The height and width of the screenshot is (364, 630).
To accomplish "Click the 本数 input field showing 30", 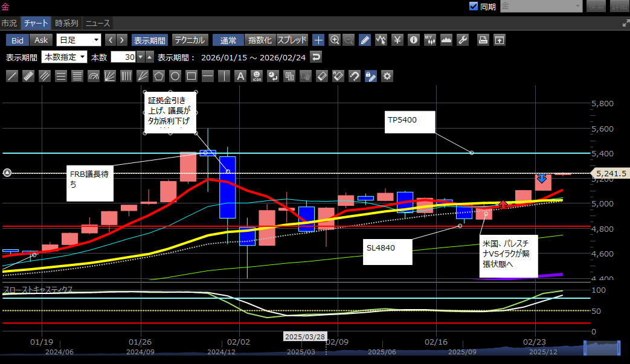I will click(x=123, y=57).
